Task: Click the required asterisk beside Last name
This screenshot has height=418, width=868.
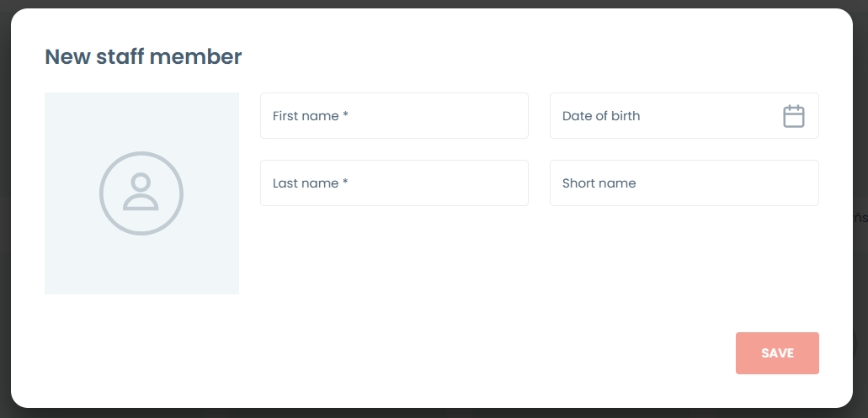Action: pyautogui.click(x=345, y=183)
